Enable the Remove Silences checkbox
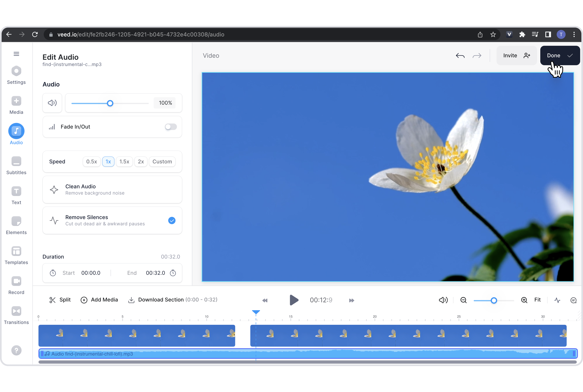Screen dimensions: 583x392 [x=171, y=220]
